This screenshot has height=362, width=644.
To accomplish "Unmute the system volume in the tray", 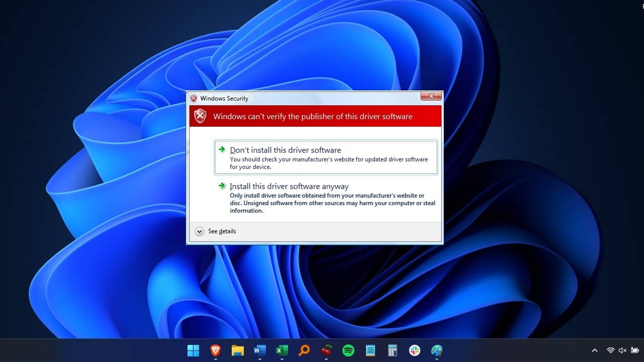I will pyautogui.click(x=622, y=350).
